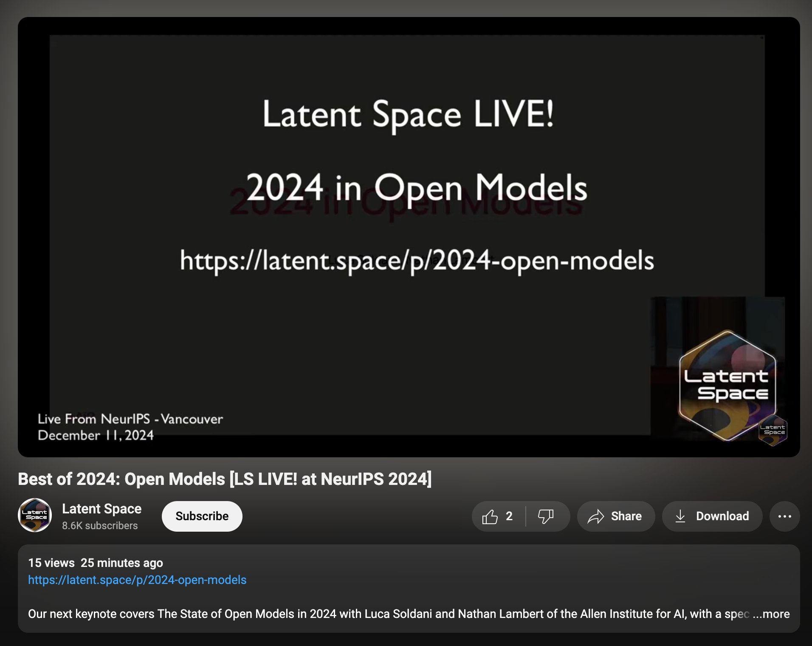Click the small Latent Space channel watermark
This screenshot has height=646, width=812.
pyautogui.click(x=773, y=430)
